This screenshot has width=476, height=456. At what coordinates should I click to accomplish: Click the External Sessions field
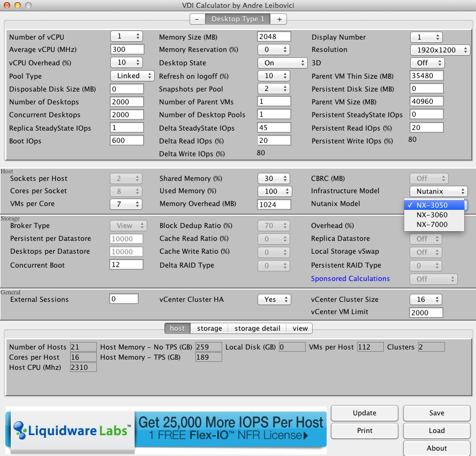124,299
